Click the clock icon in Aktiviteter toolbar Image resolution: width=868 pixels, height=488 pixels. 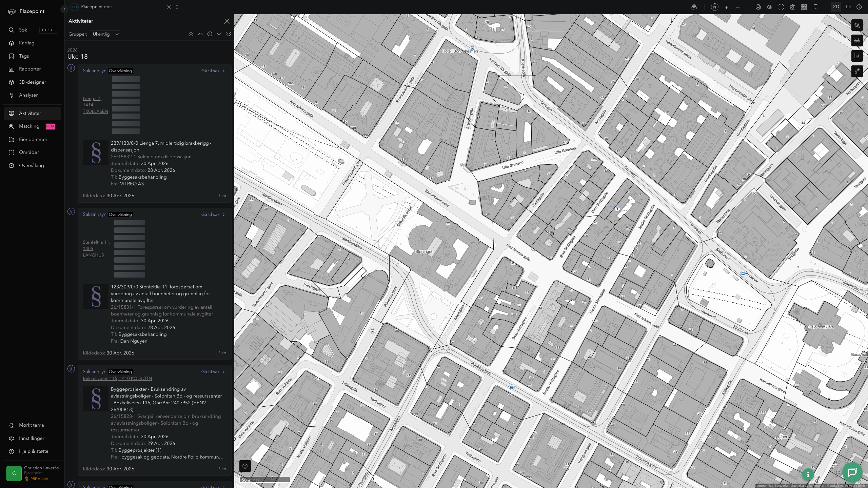click(x=210, y=34)
